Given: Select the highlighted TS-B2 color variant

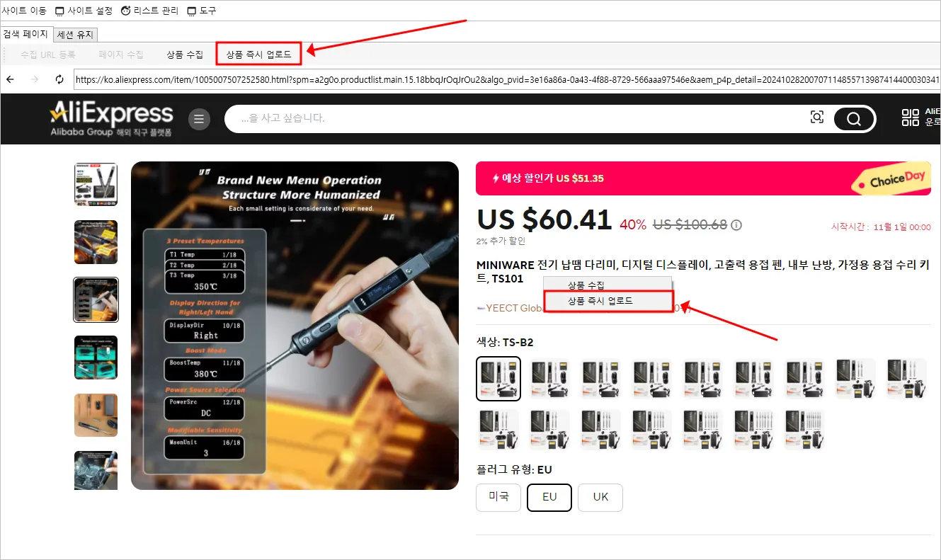Looking at the screenshot, I should point(498,379).
